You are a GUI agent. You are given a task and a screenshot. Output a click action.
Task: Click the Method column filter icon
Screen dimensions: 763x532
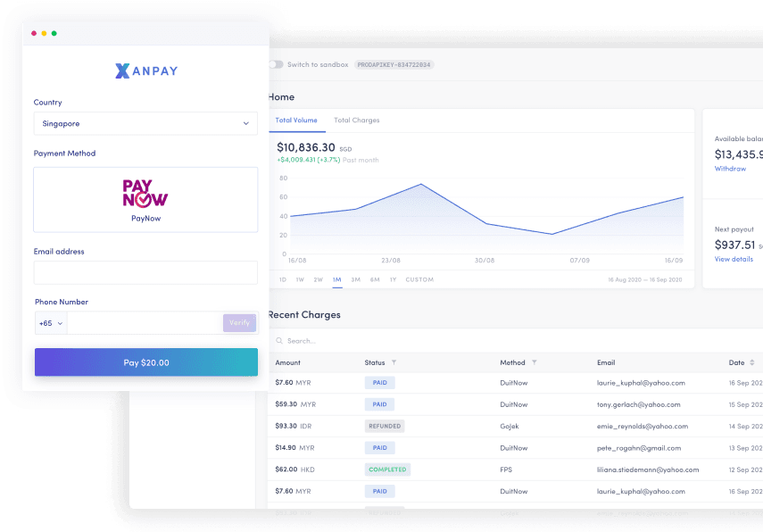(x=535, y=362)
